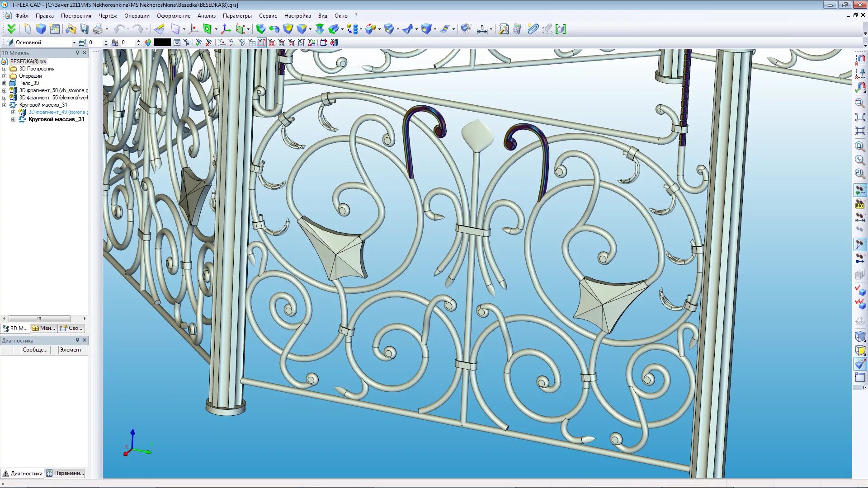The width and height of the screenshot is (868, 488).
Task: Pin the 3D Модель panel
Action: click(x=77, y=53)
